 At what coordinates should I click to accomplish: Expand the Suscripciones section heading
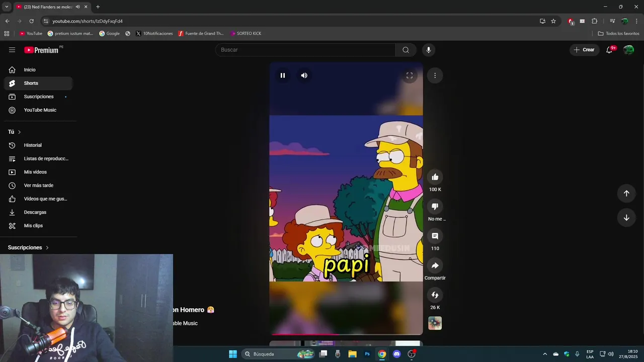click(29, 247)
